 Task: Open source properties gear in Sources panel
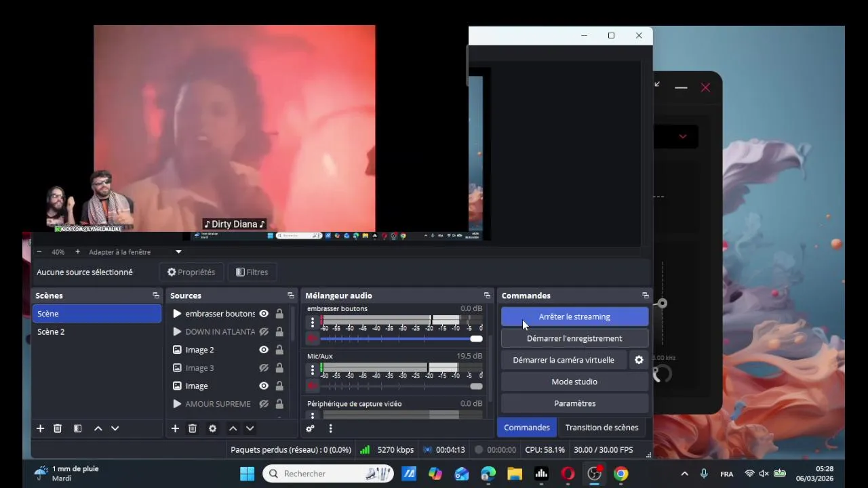pos(212,428)
